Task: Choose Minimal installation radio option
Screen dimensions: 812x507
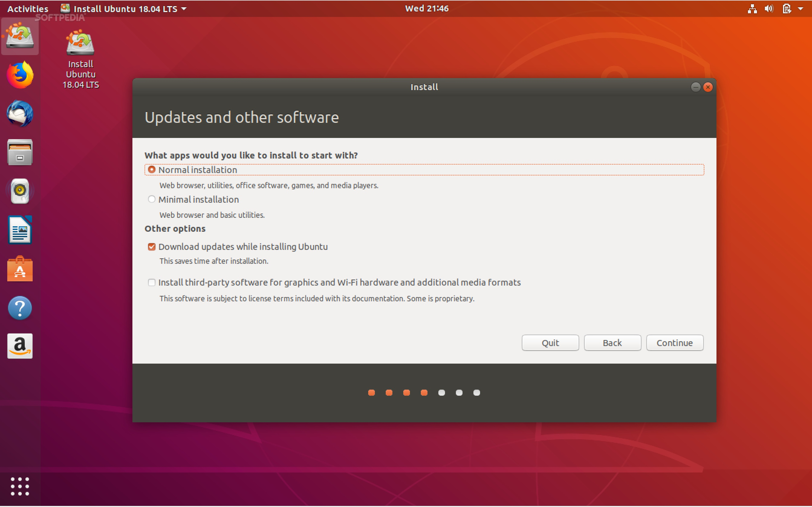Action: 152,200
